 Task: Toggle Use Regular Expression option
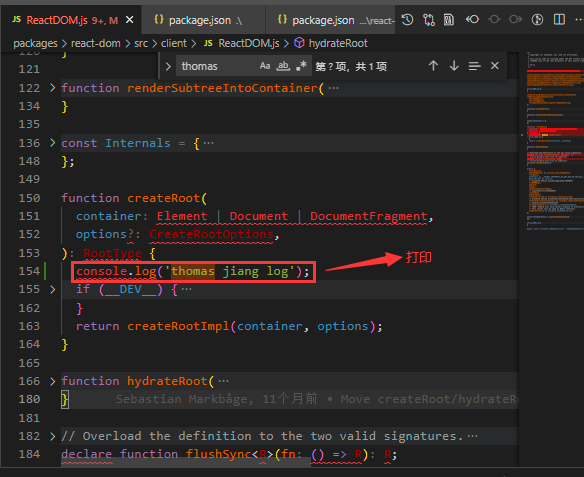(301, 66)
